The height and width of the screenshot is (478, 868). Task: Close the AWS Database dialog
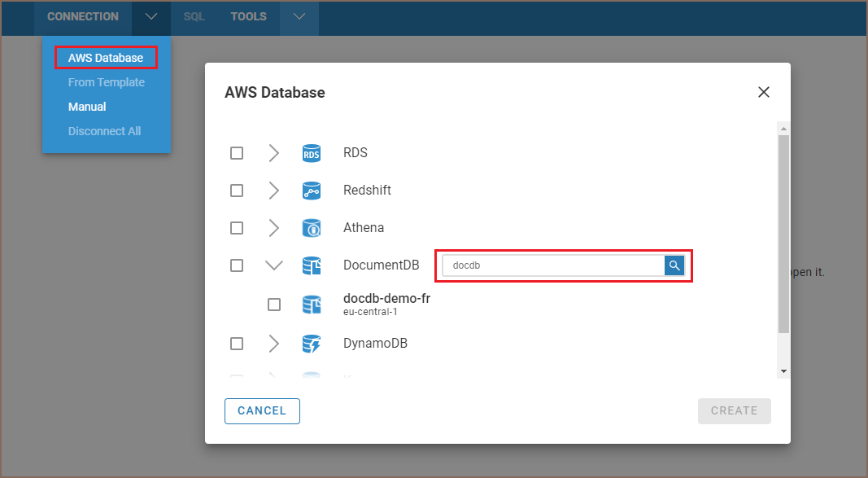[x=764, y=92]
